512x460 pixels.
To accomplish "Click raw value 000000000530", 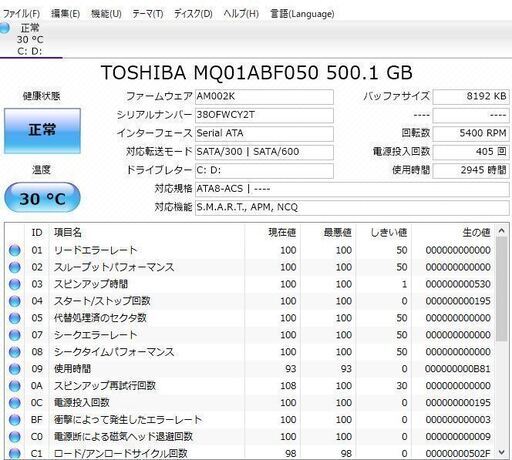I will point(458,284).
